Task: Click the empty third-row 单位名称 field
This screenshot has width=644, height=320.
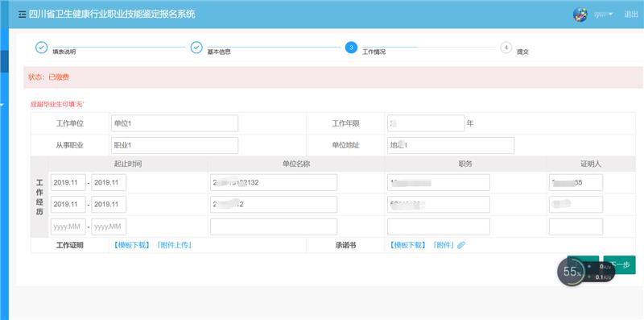Action: point(274,226)
